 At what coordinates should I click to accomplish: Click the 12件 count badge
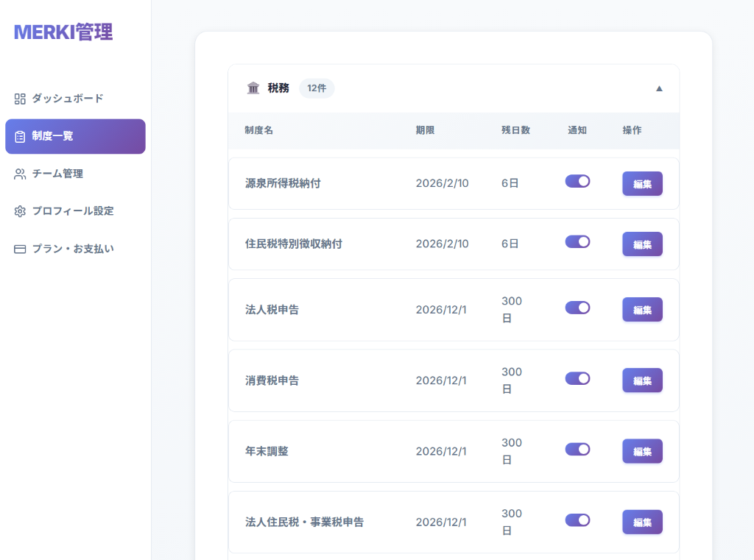(x=317, y=88)
